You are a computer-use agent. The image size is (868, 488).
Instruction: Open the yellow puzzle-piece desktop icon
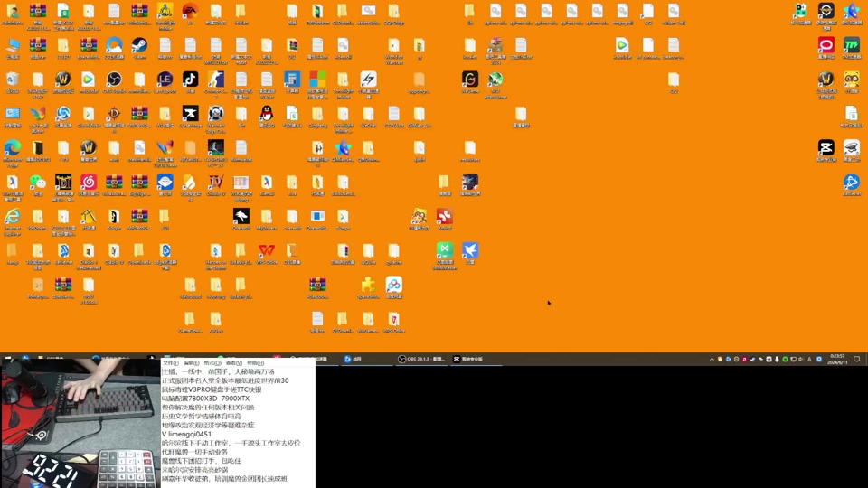click(369, 286)
